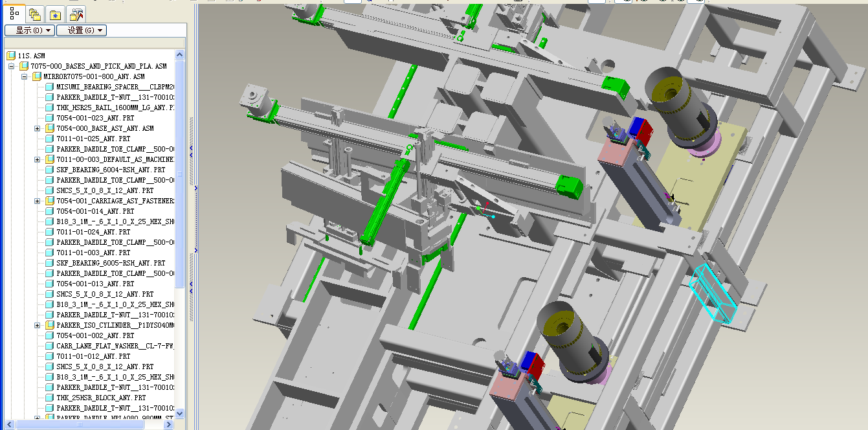Select CARR_LANE_FLAT_WASHER part row

[x=115, y=346]
